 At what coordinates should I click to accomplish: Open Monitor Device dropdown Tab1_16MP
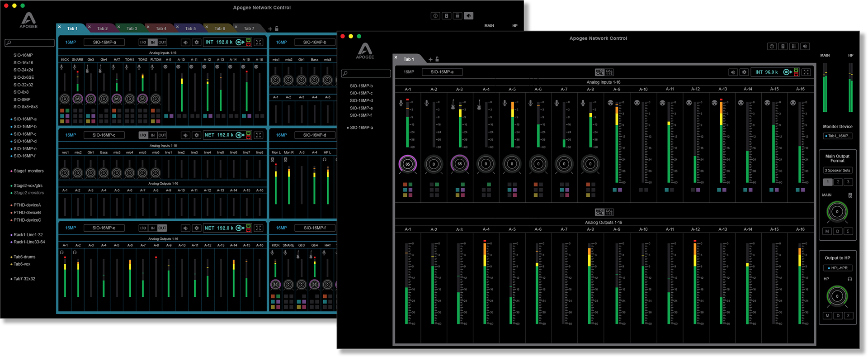[x=838, y=136]
